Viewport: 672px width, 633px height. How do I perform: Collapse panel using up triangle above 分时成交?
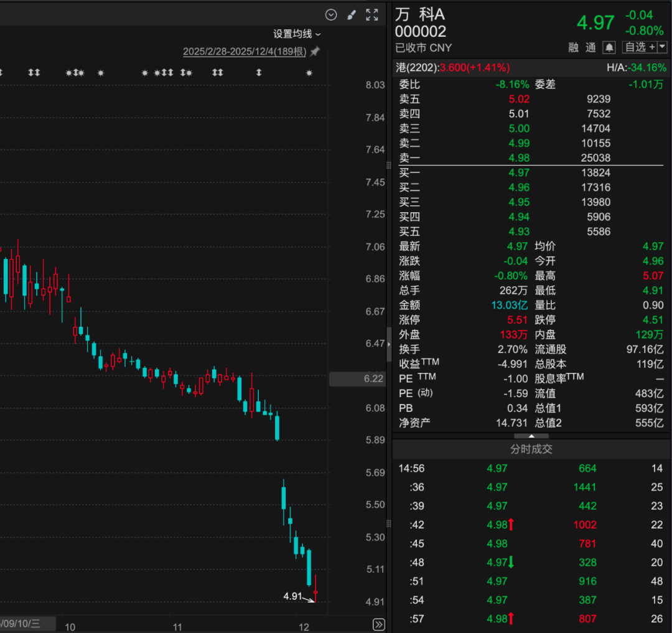[531, 436]
